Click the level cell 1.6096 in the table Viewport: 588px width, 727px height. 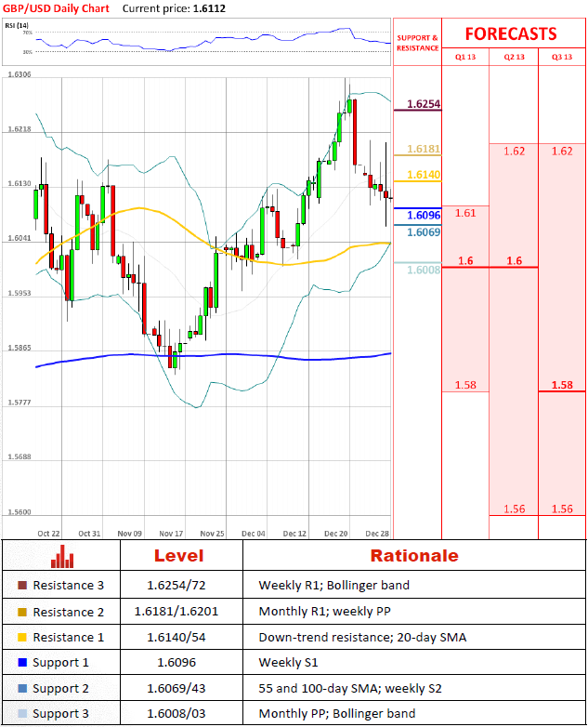176,662
